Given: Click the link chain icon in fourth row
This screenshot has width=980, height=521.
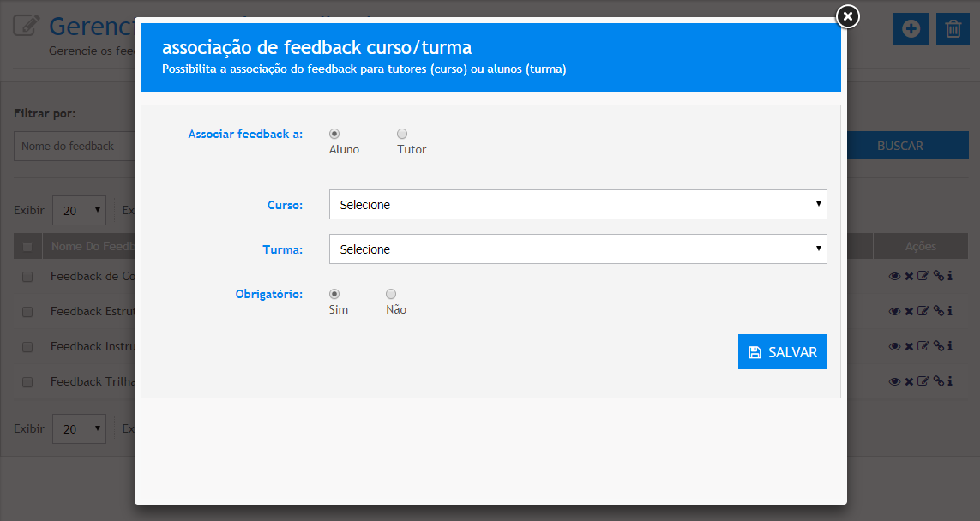Looking at the screenshot, I should [x=939, y=381].
